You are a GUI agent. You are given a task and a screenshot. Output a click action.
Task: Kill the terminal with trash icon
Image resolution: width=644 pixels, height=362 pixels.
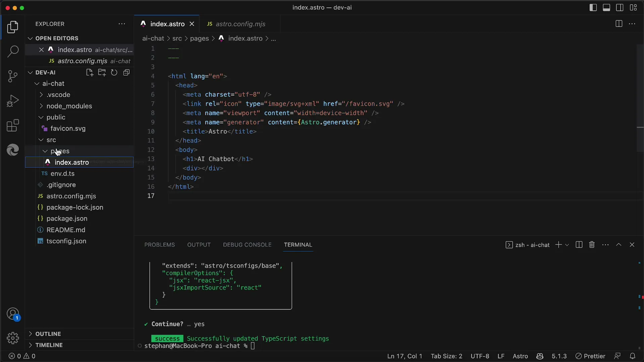[x=592, y=245]
